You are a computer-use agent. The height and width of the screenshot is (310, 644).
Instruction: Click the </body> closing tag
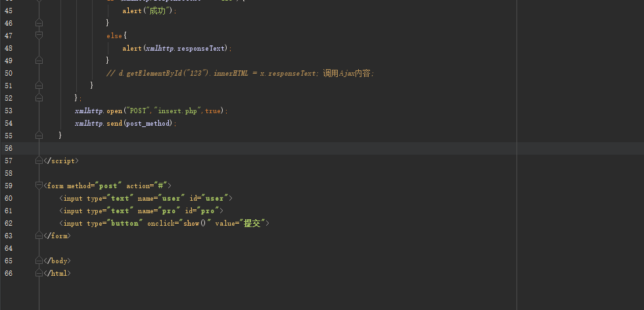(57, 261)
